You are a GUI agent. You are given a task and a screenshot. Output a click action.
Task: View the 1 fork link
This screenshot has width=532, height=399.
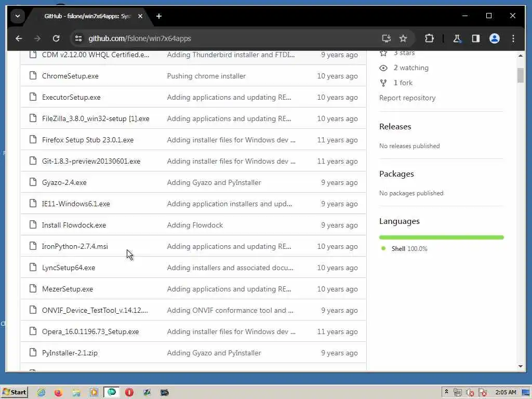[396, 83]
